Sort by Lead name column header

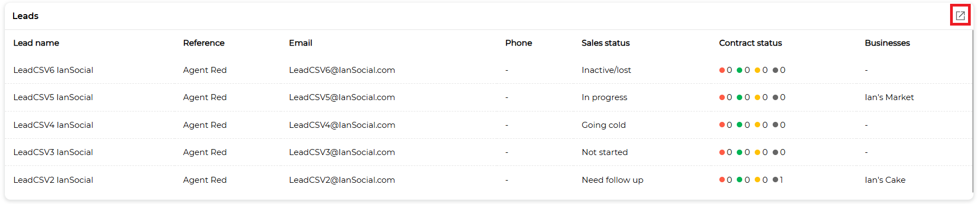(x=36, y=43)
